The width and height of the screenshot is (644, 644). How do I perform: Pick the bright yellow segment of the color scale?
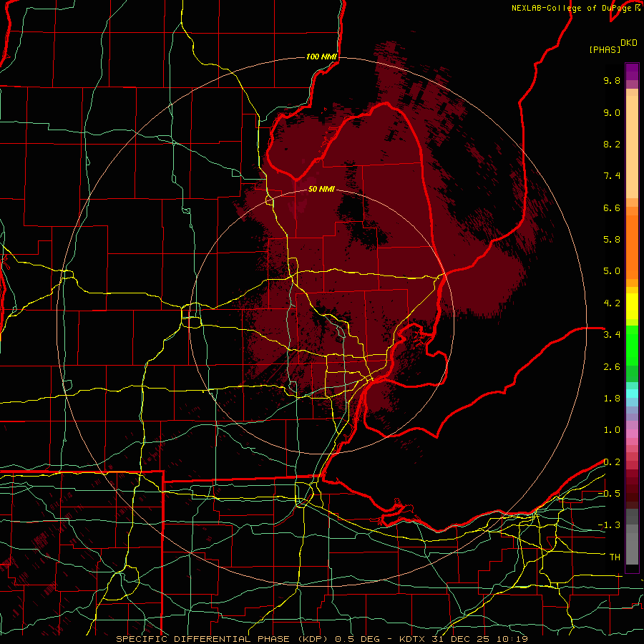click(632, 306)
